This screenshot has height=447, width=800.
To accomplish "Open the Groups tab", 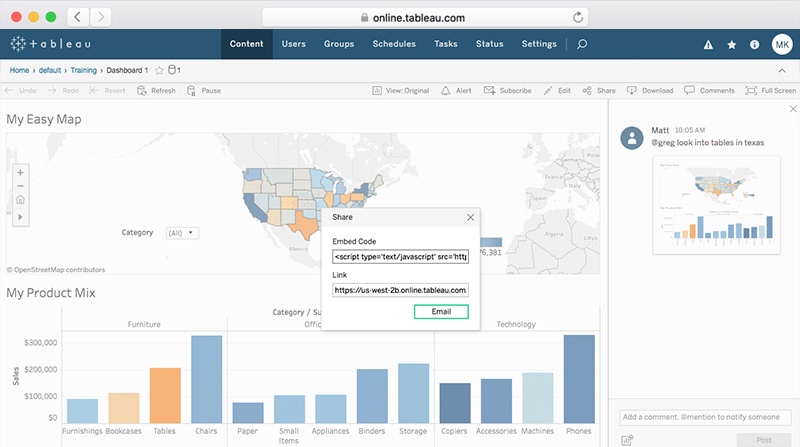I will point(339,44).
